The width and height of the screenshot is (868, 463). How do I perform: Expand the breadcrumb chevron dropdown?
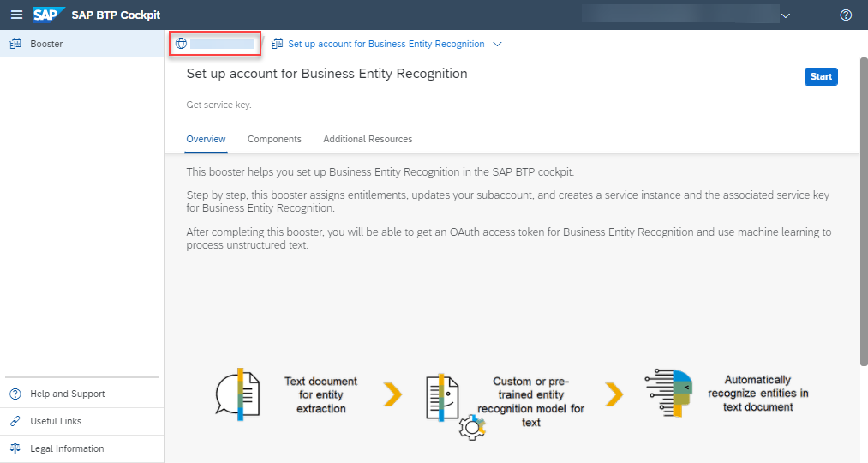[x=497, y=44]
